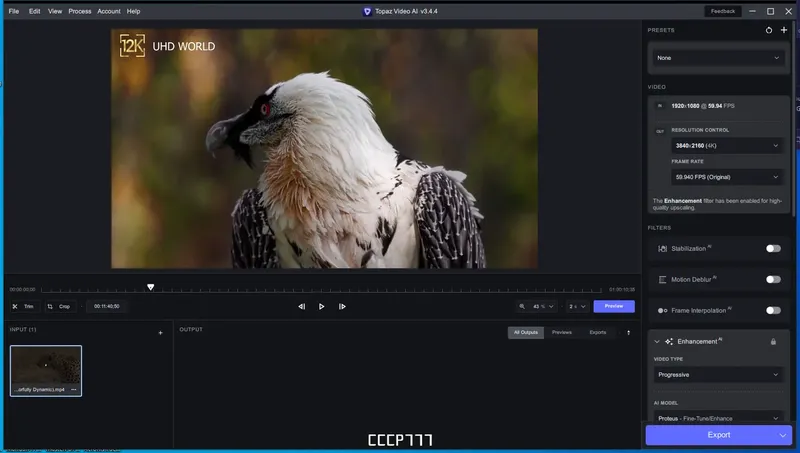Click the Enhancement sparkle icon
The height and width of the screenshot is (453, 800).
tap(669, 341)
